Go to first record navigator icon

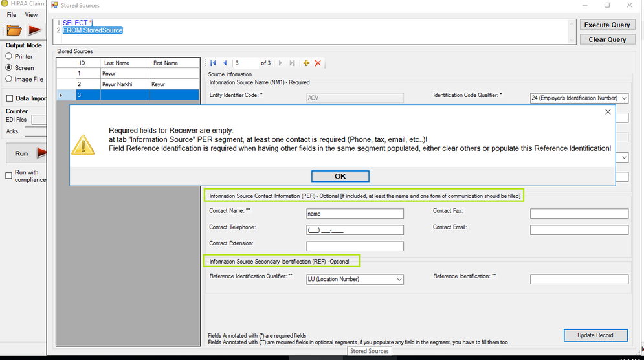tap(213, 63)
